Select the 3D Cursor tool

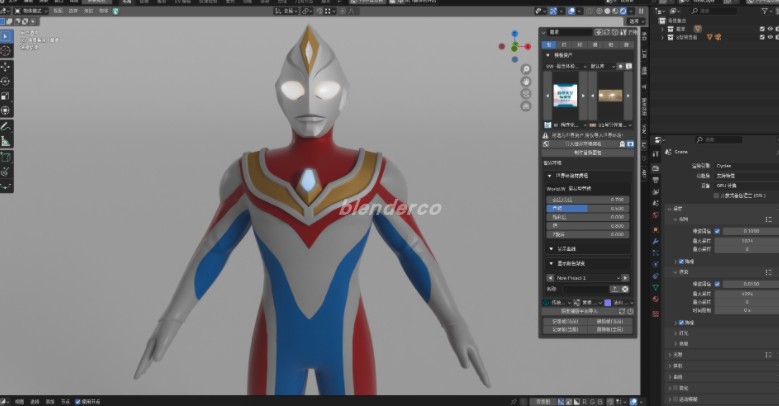[5, 51]
